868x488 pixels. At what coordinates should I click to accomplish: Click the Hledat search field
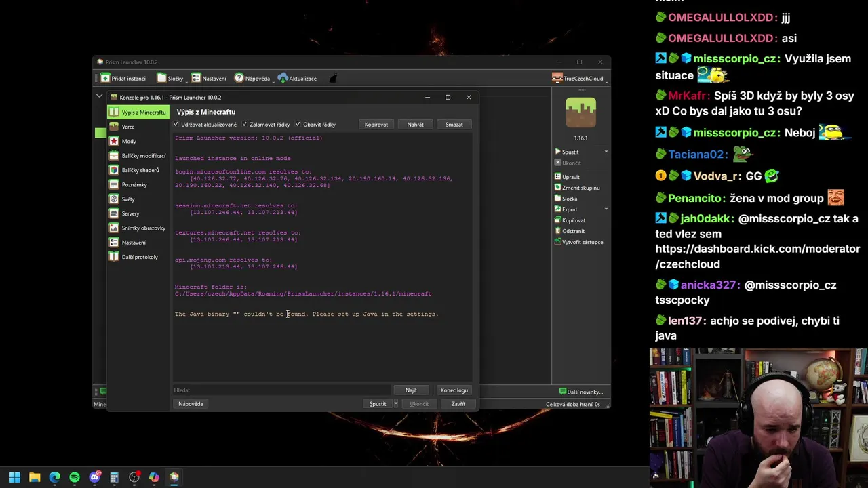[x=281, y=390]
